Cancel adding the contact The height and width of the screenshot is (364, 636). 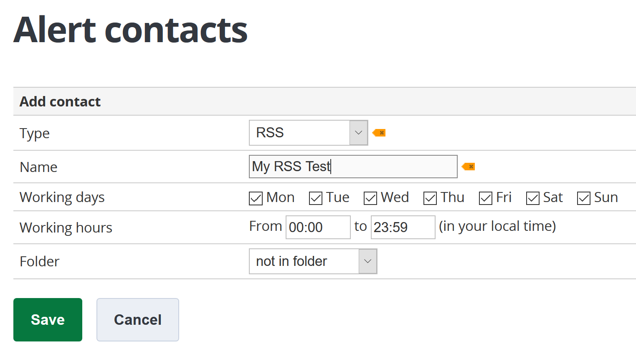point(138,320)
